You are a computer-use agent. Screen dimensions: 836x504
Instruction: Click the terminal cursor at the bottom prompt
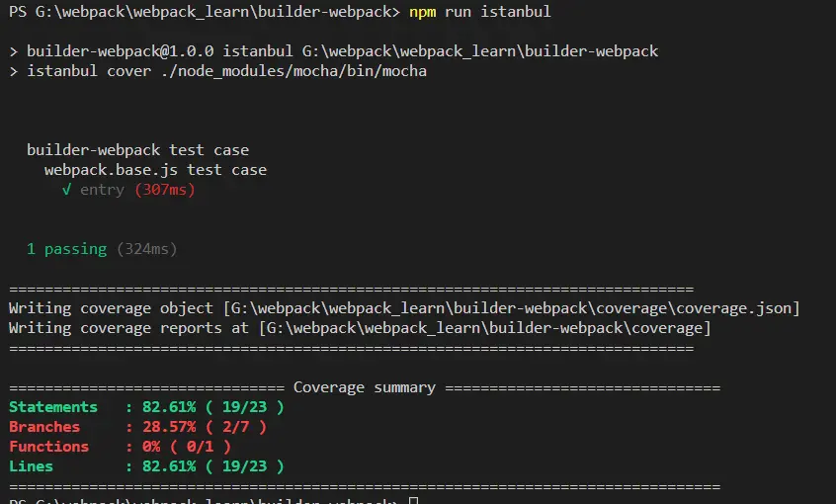(413, 500)
